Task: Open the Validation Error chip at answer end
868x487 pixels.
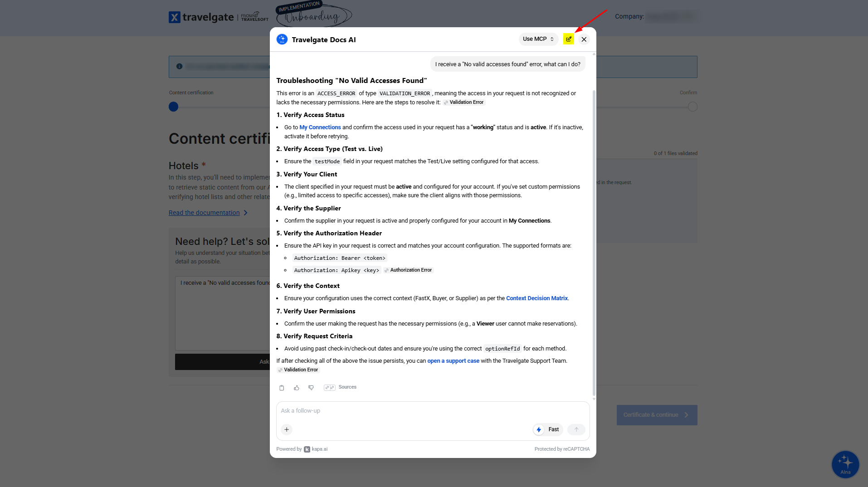Action: [x=298, y=370]
